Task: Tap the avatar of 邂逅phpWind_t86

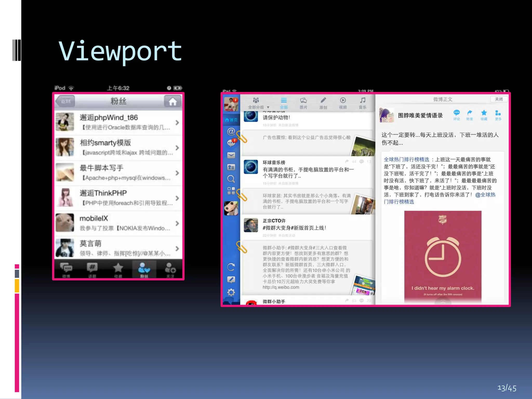Action: coord(65,122)
